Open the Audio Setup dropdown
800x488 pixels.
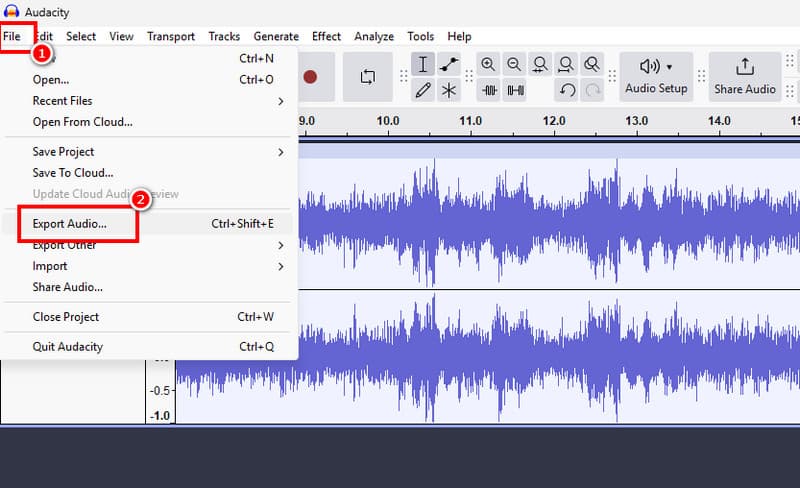(656, 77)
